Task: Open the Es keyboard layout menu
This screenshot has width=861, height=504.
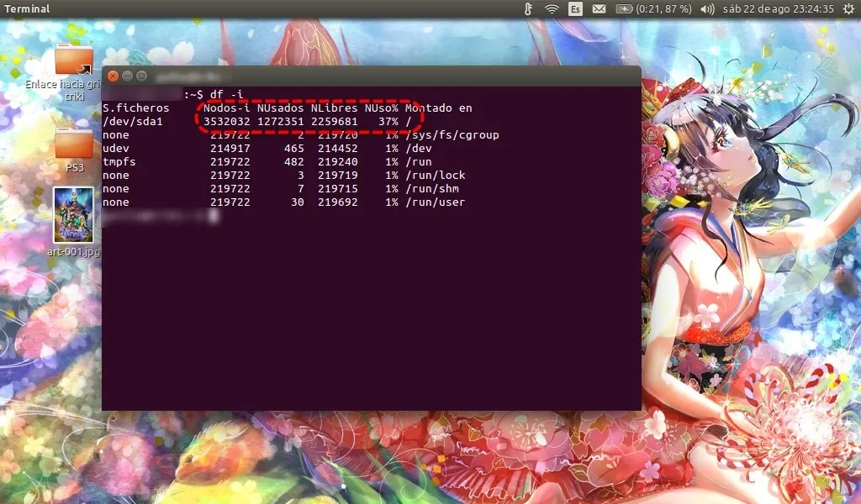Action: (575, 9)
